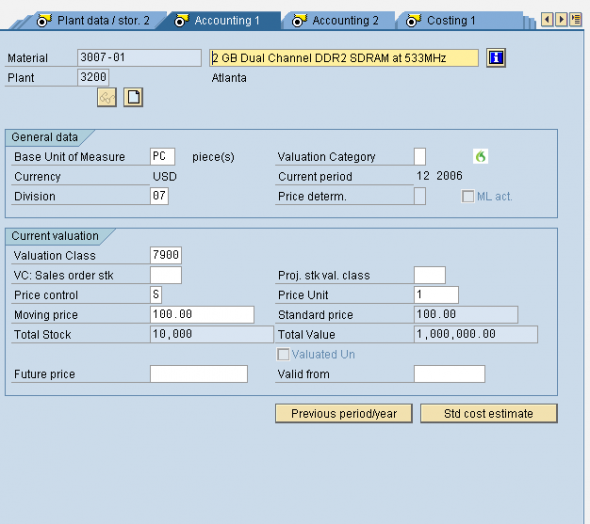Click the blue information icon beside the material description
This screenshot has height=524, width=590.
coord(496,58)
